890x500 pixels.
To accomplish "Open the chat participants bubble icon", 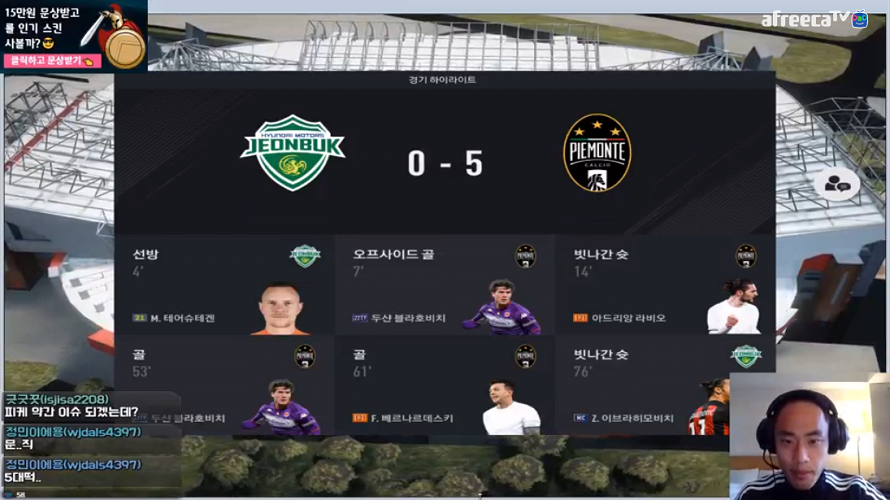I will pos(837,184).
